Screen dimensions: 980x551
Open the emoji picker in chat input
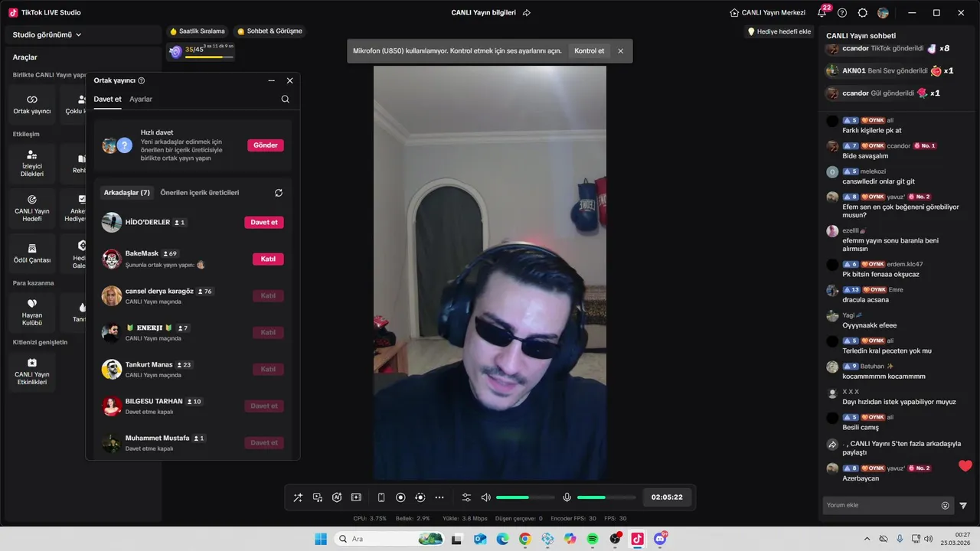[946, 505]
